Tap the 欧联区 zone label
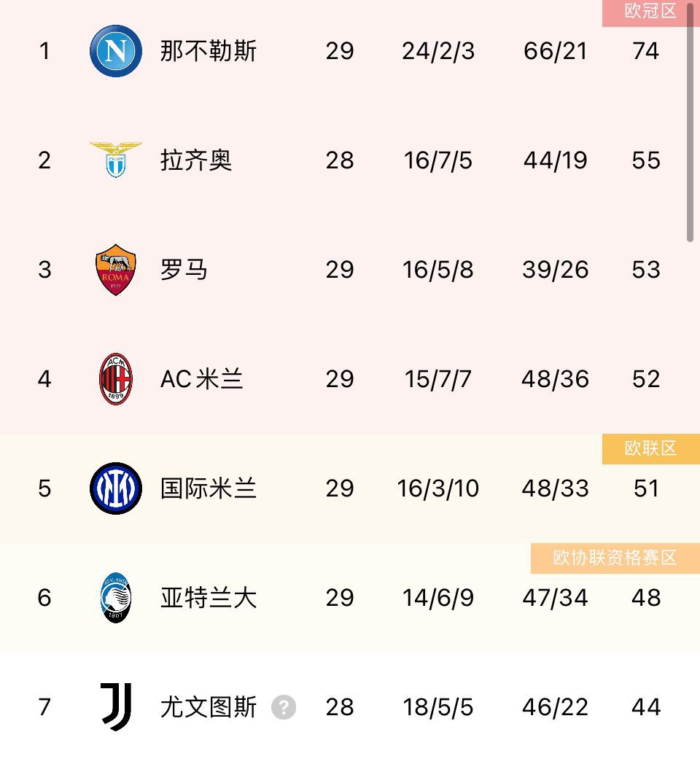The height and width of the screenshot is (775, 700). pos(650,449)
